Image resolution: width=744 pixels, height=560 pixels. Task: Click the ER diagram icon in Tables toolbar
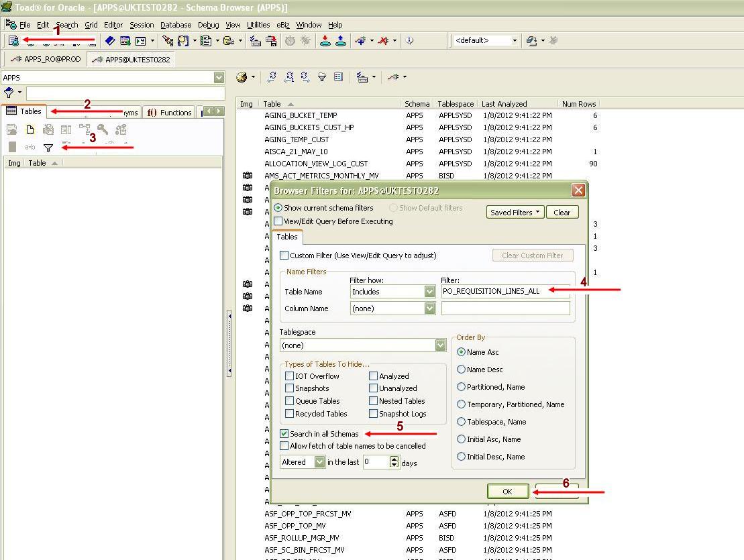(85, 129)
